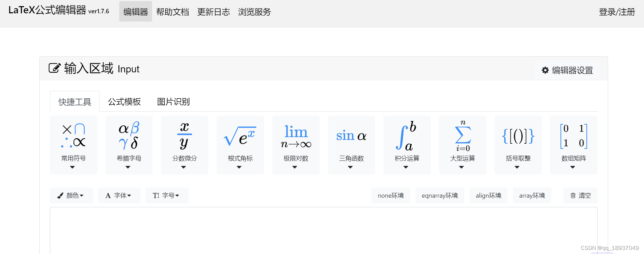Click the edit pencil icon beside 输入区域
Screen dimensions: 644x254
(x=55, y=68)
